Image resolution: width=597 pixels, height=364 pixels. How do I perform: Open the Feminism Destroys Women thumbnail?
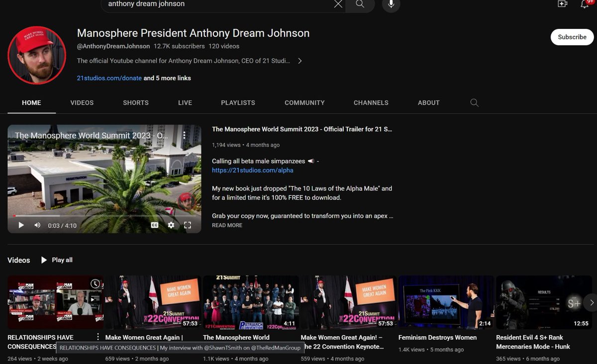(446, 302)
